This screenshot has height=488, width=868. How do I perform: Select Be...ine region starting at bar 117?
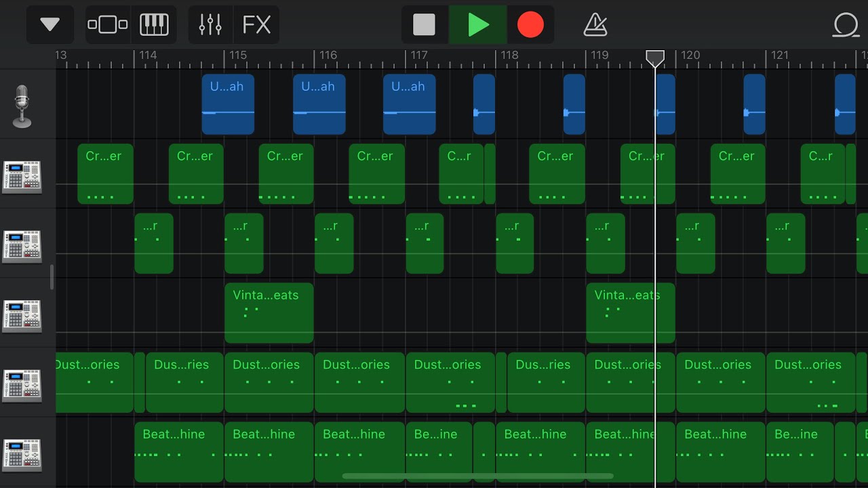tap(439, 452)
